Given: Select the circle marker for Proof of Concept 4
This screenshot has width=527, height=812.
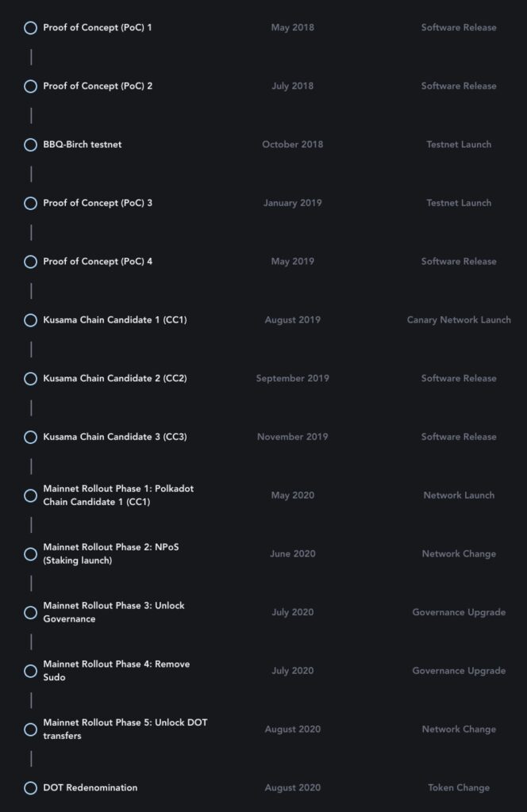Looking at the screenshot, I should coord(30,262).
